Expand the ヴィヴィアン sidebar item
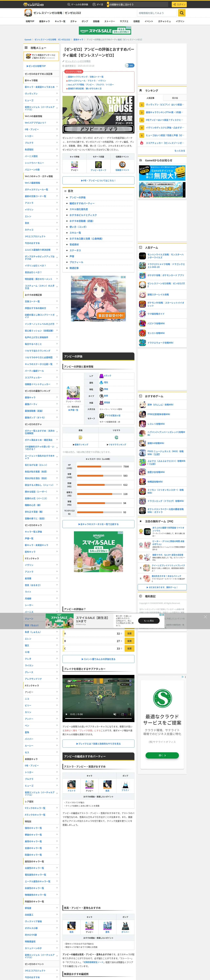The width and height of the screenshot is (210, 980). click(x=41, y=94)
